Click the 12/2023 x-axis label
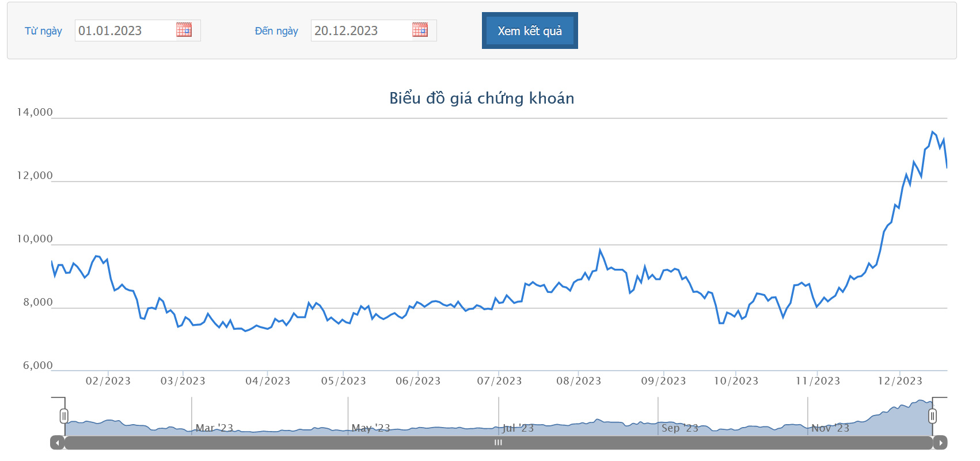The width and height of the screenshot is (980, 461). pyautogui.click(x=900, y=381)
